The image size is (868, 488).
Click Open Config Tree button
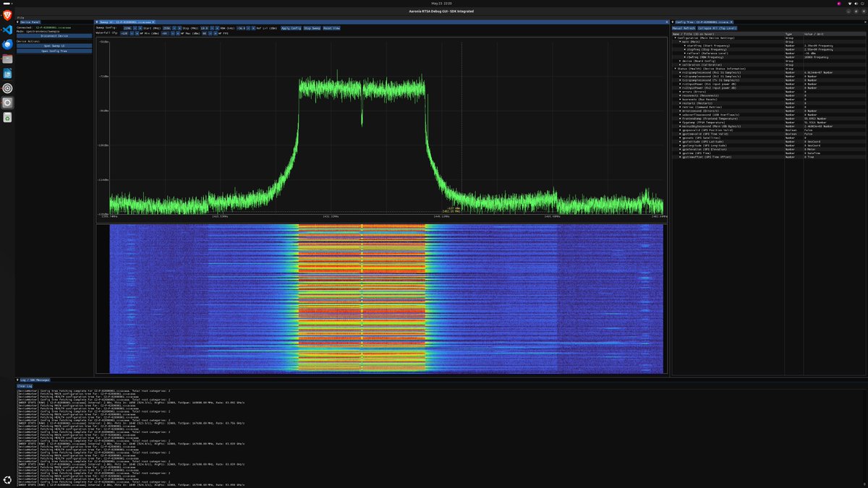(54, 51)
